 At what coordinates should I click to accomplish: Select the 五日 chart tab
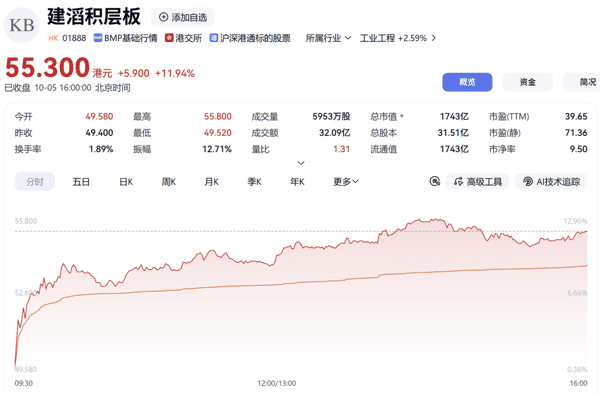point(81,182)
